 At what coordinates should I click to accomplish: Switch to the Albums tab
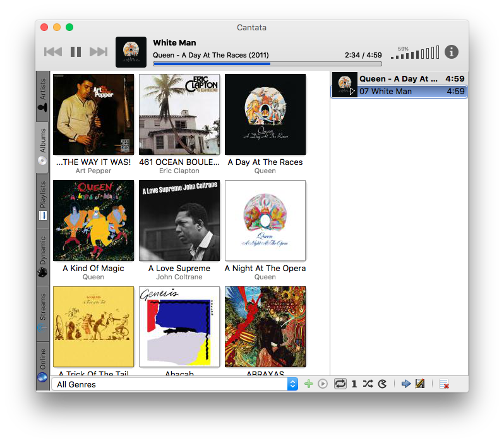pos(43,147)
